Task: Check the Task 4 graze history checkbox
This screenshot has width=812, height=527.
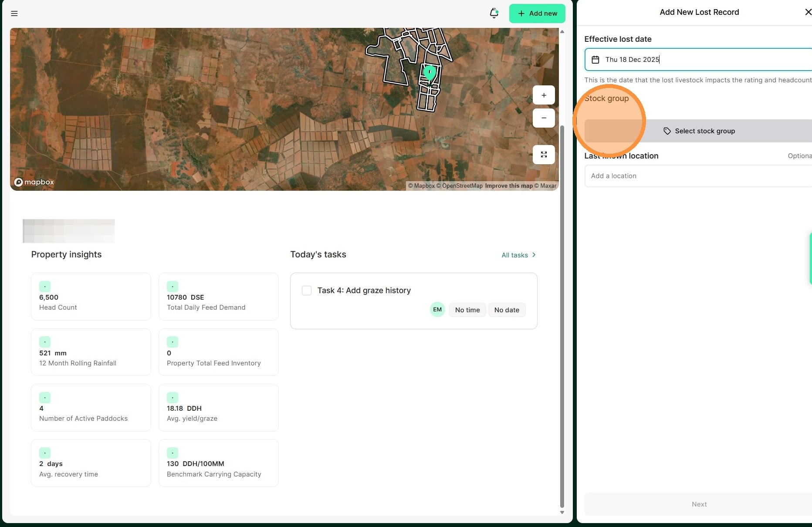Action: pos(307,291)
